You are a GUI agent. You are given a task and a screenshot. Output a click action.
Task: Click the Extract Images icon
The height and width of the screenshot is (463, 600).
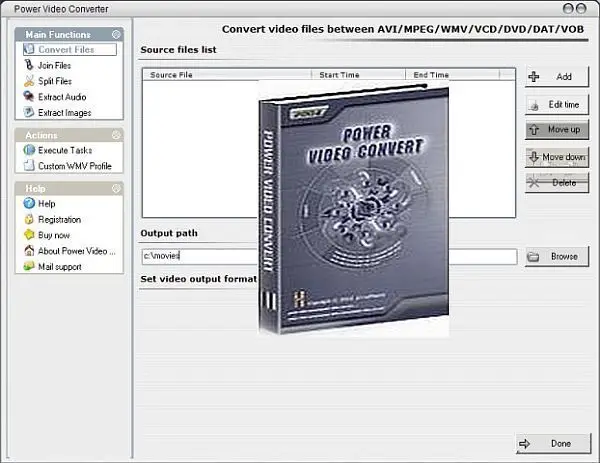click(29, 112)
